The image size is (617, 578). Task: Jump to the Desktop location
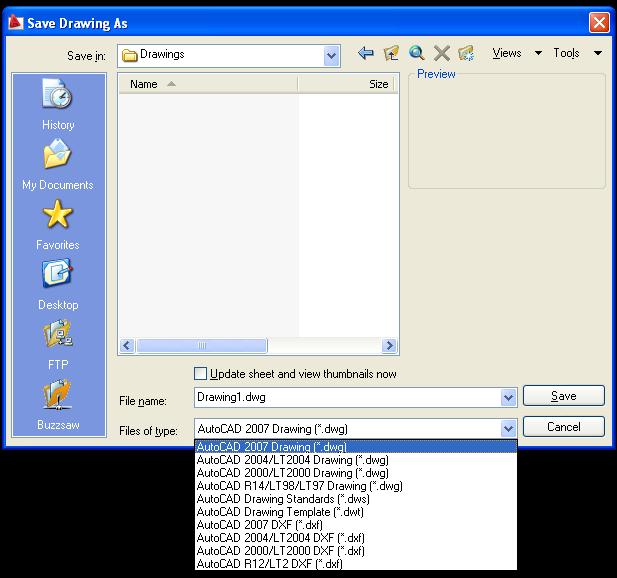pos(58,284)
